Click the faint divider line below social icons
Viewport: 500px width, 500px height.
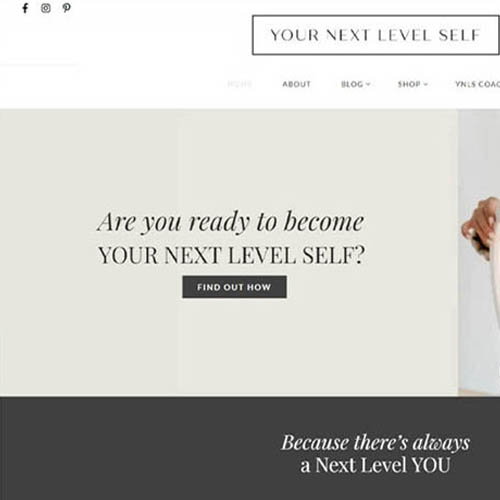point(39,65)
